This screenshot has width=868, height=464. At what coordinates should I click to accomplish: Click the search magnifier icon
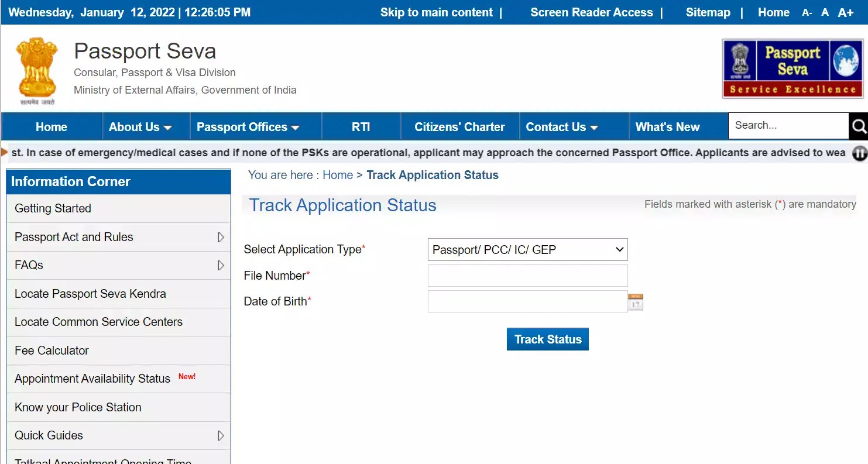pyautogui.click(x=859, y=126)
